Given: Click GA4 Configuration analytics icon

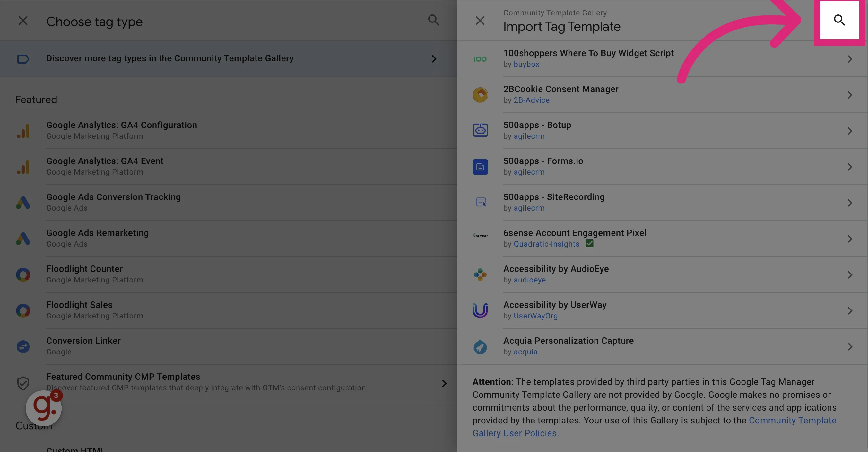Looking at the screenshot, I should point(23,131).
